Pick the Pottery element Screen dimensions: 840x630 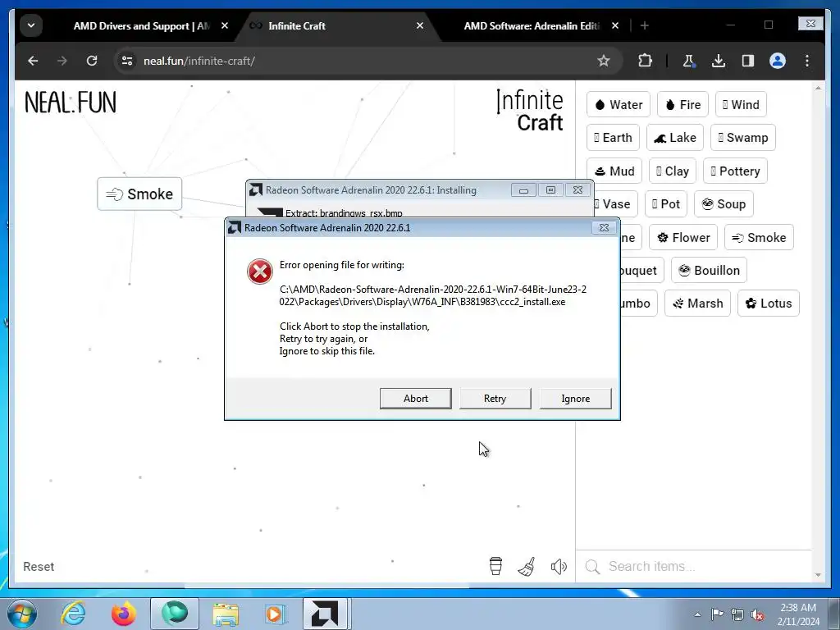point(736,171)
